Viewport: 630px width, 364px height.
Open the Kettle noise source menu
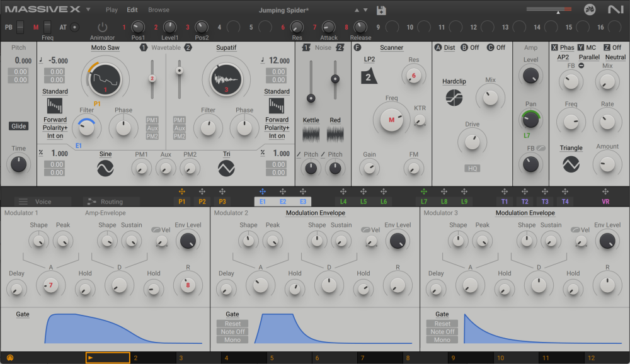pyautogui.click(x=311, y=120)
